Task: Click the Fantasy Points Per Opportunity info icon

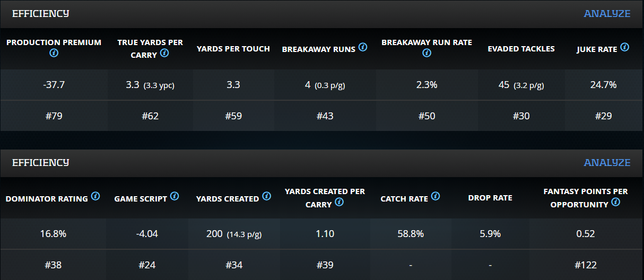Action: tap(615, 202)
